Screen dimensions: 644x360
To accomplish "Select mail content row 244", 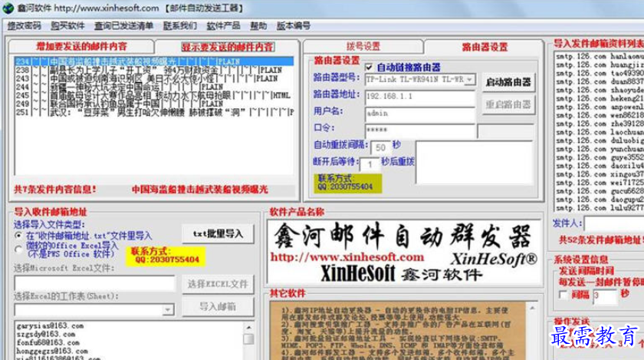I will click(154, 87).
